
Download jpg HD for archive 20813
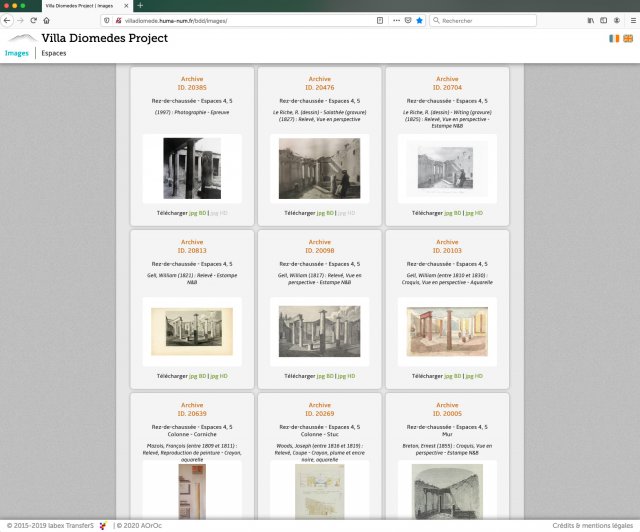[x=219, y=376]
